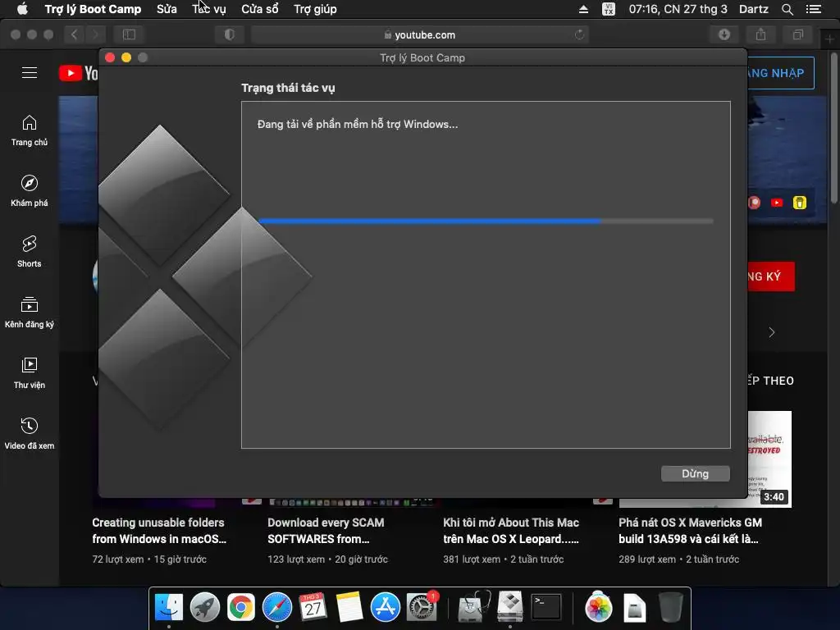Click Boot Camp Assistant Dock icon
Viewport: 840px width, 630px height.
(510, 608)
